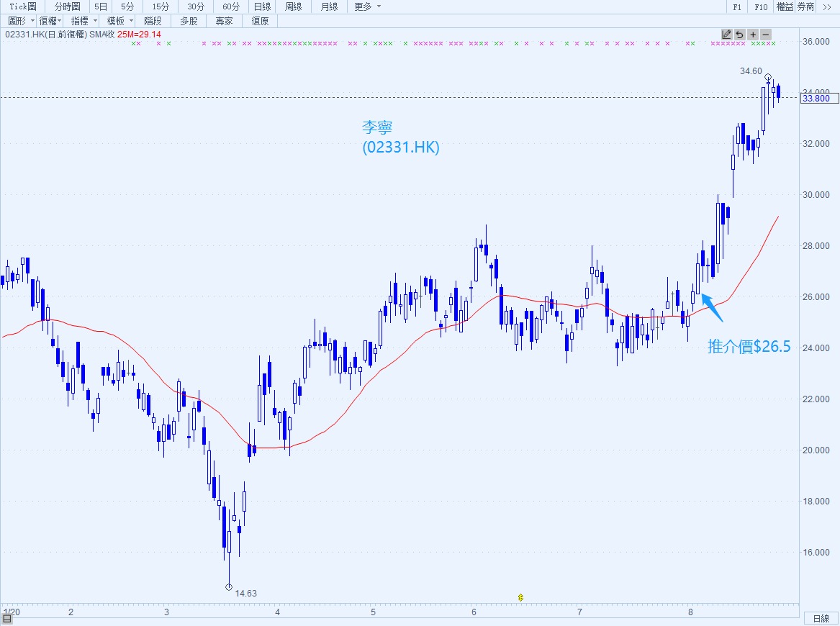
Task: Click the 多股 multi-stock button
Action: (189, 21)
